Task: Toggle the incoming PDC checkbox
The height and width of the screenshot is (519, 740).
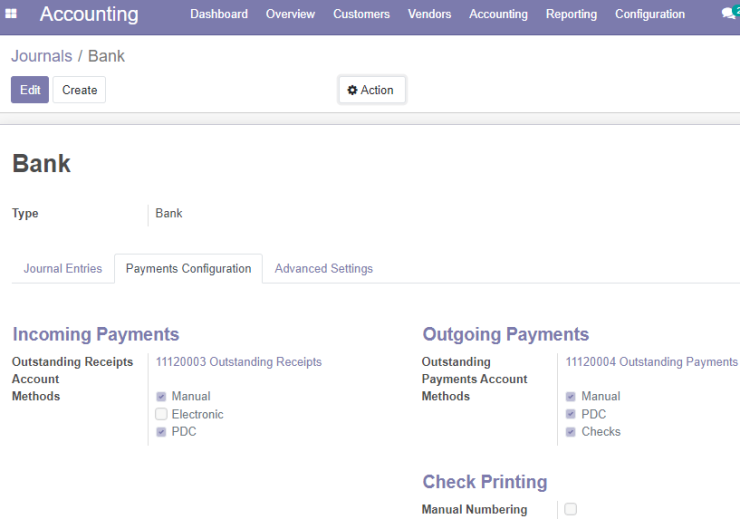Action: tap(161, 432)
